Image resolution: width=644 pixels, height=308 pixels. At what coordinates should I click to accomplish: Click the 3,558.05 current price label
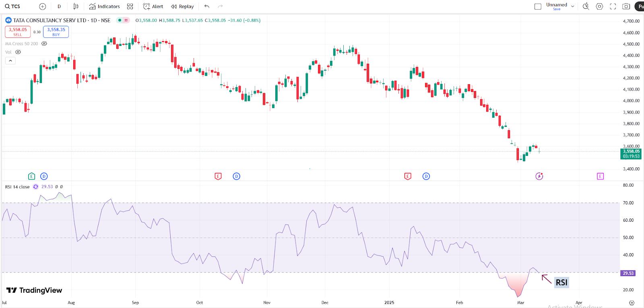point(631,152)
